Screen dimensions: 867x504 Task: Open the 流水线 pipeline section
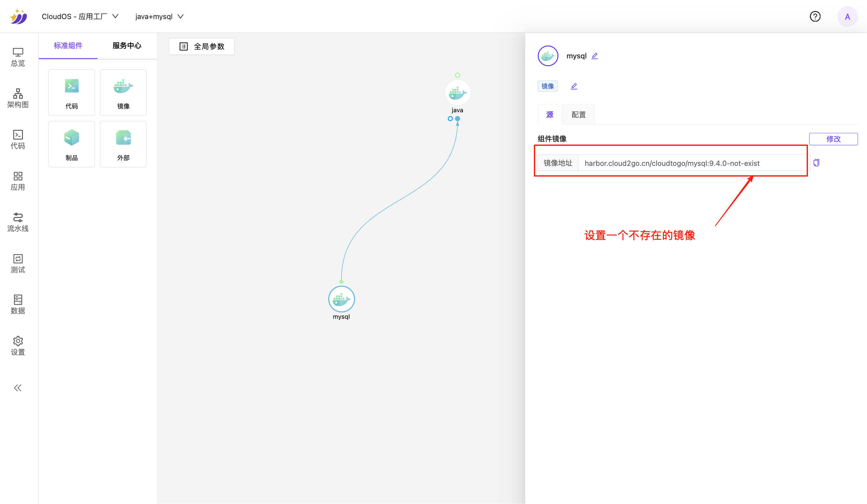pos(18,222)
